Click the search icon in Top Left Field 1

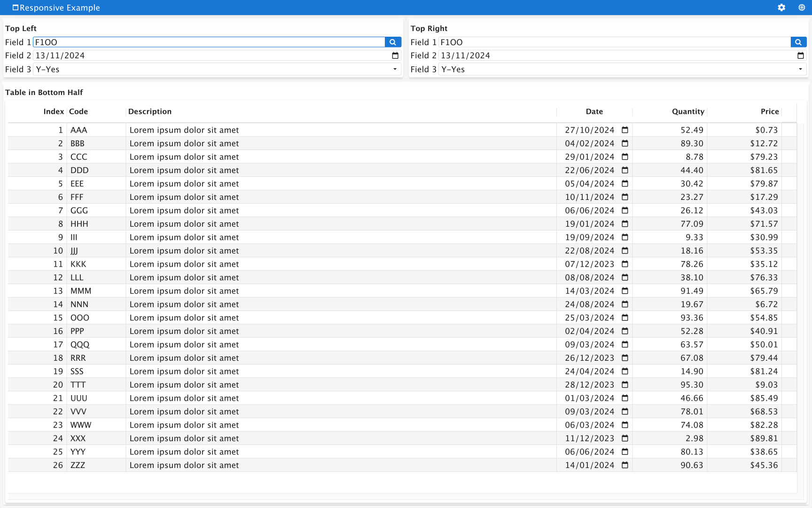pos(393,42)
